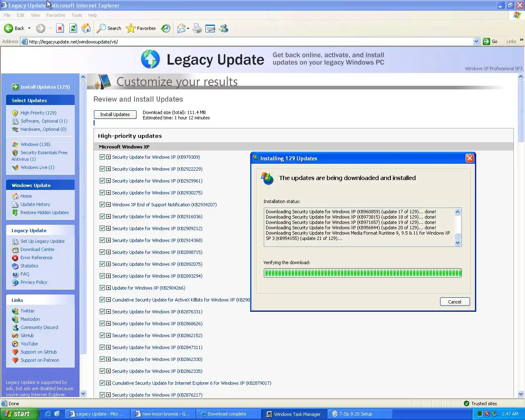Image resolution: width=525 pixels, height=420 pixels.
Task: Click the Windows (138) flag icon
Action: 15,144
